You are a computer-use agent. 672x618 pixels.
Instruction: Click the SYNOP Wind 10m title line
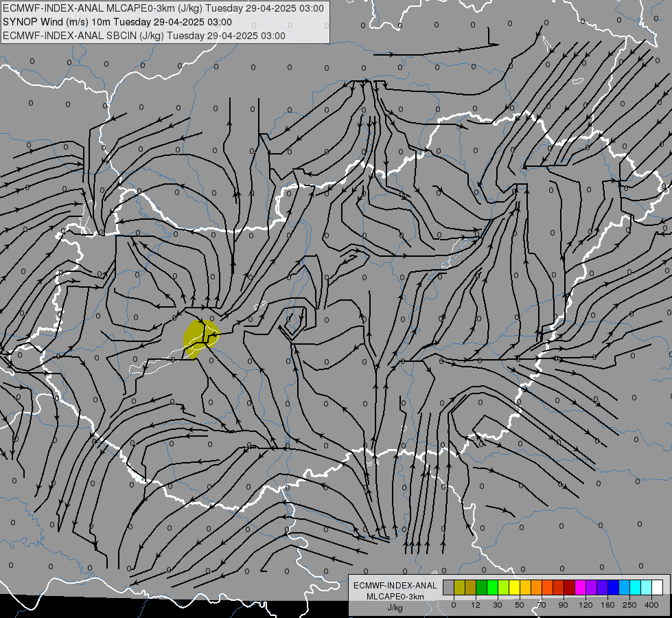click(117, 22)
